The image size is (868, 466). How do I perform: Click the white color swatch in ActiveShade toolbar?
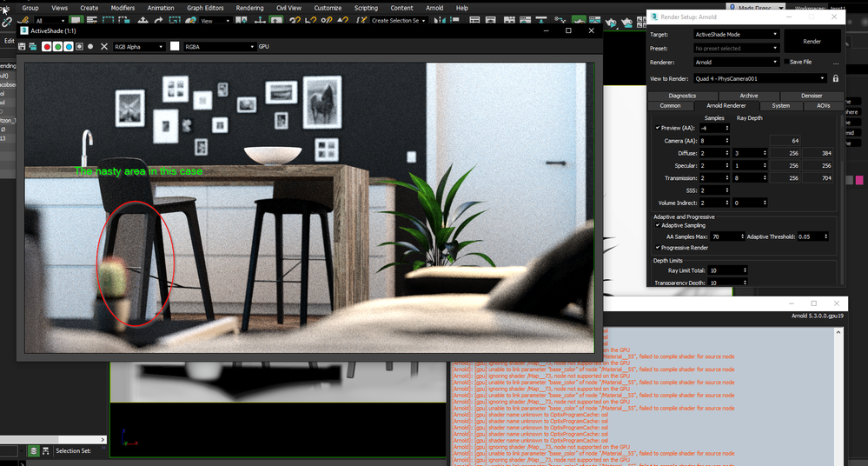click(175, 47)
